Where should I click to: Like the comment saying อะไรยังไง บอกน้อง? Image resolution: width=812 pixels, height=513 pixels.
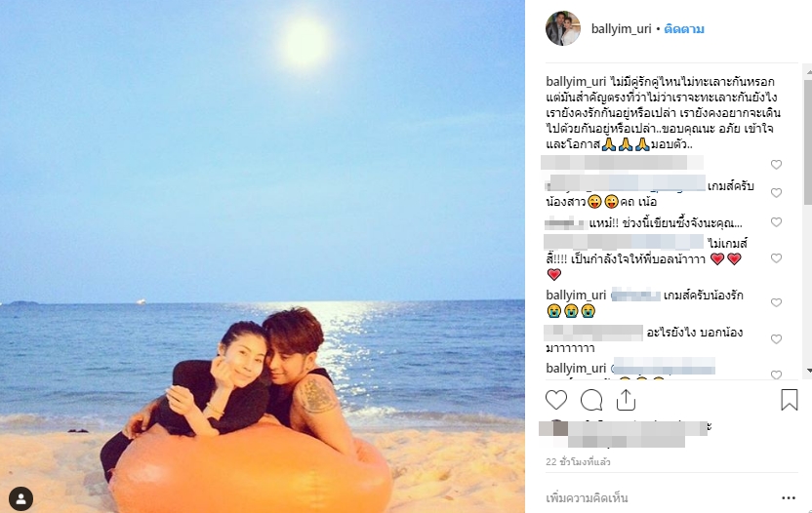776,339
